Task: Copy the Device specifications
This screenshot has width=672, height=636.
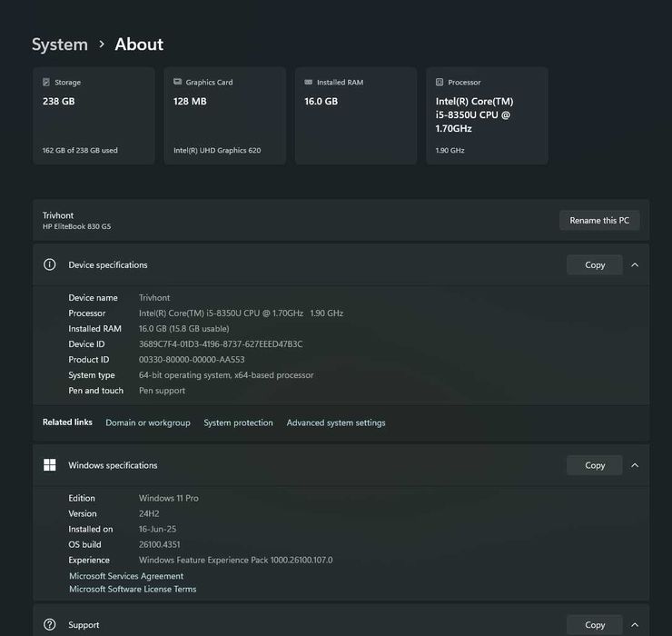Action: point(595,265)
